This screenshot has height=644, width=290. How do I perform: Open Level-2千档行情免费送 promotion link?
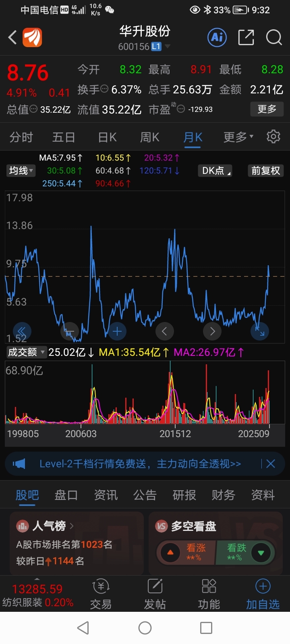click(x=140, y=464)
